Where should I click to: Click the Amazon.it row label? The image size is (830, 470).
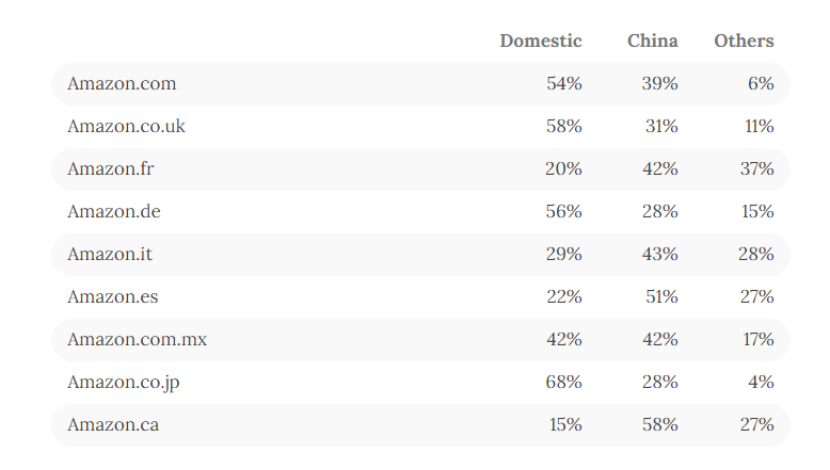109,254
